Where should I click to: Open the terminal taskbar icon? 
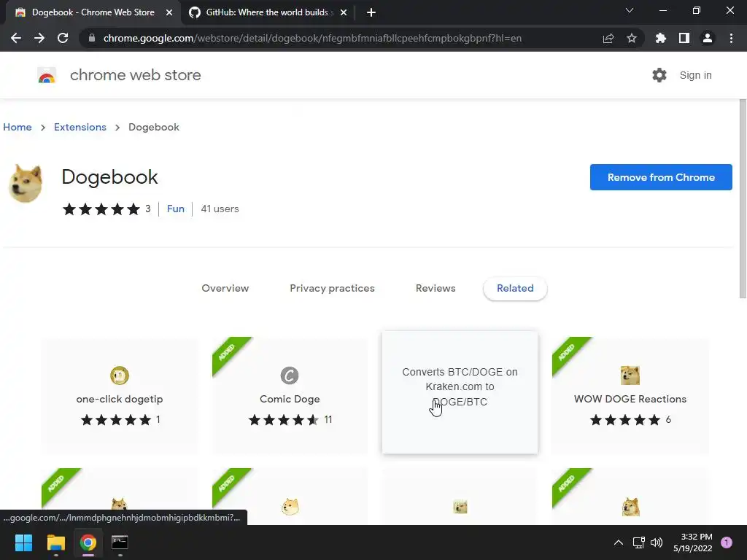coord(120,542)
